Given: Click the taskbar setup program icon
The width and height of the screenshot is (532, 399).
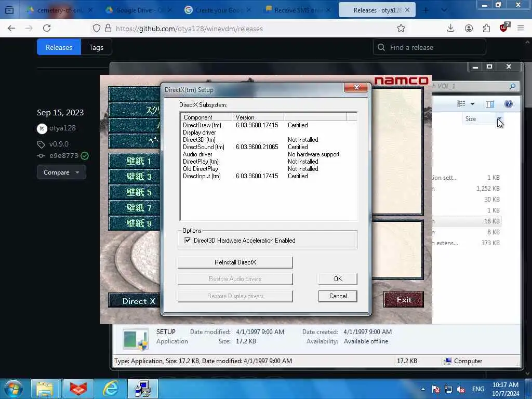Looking at the screenshot, I should point(143,389).
